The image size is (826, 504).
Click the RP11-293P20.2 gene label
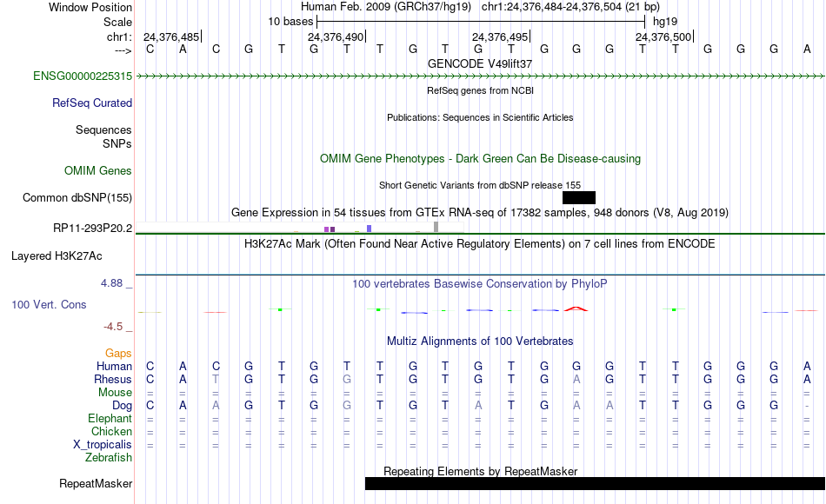(93, 228)
